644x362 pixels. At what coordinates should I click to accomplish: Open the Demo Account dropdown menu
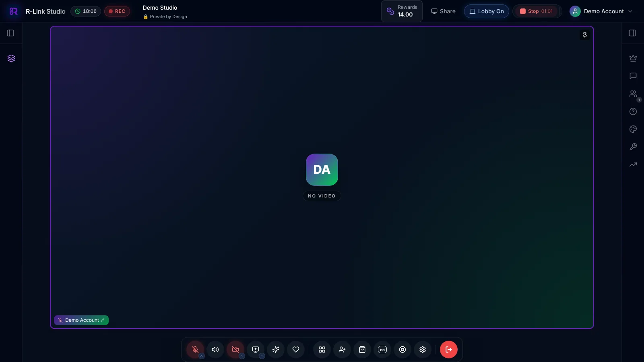(601, 11)
